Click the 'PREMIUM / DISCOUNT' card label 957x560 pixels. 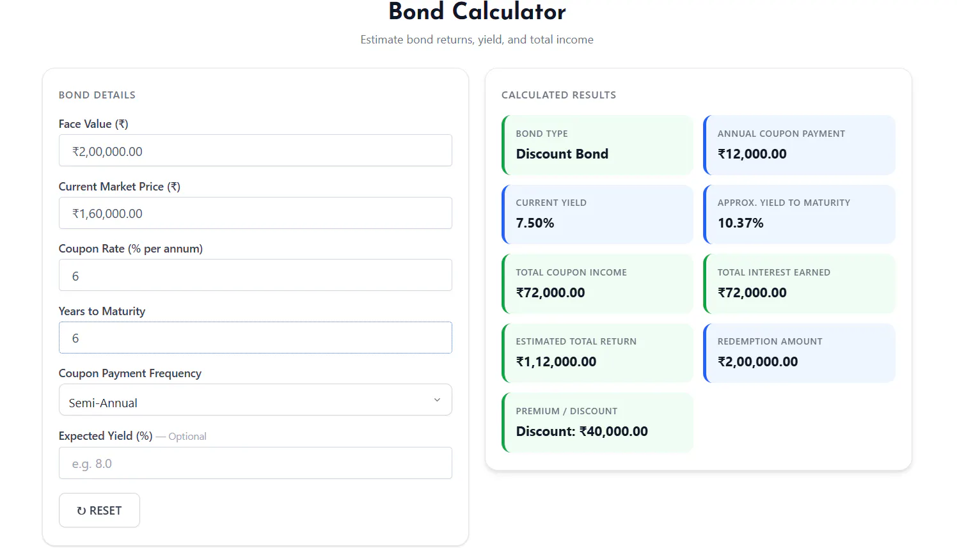(567, 411)
